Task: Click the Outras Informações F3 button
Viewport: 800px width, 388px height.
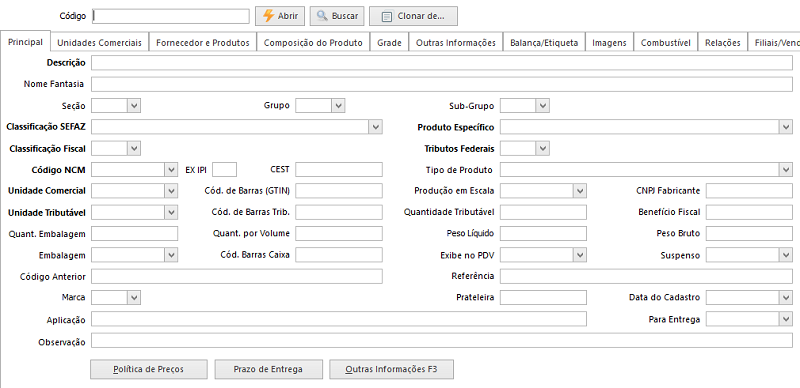Action: coord(391,369)
